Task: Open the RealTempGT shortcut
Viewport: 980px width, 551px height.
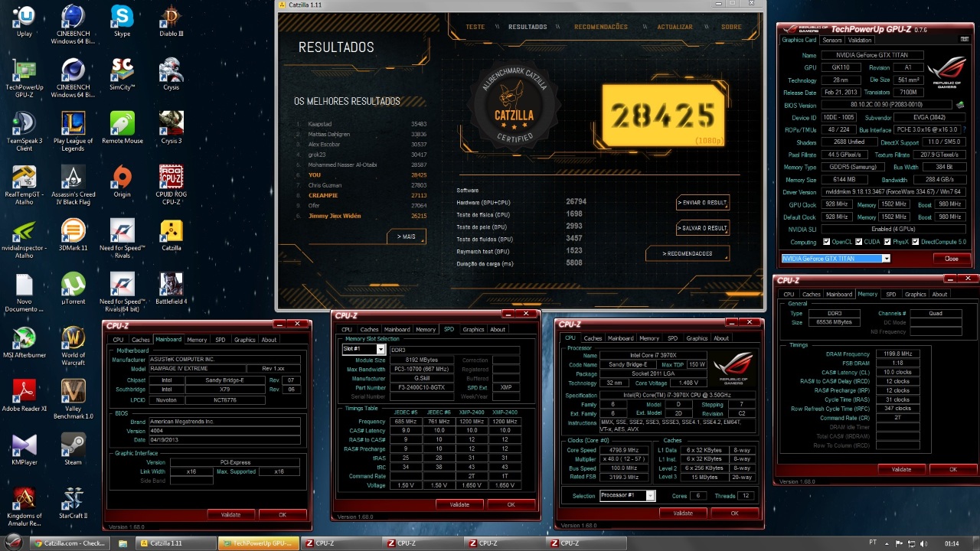Action: pos(24,185)
